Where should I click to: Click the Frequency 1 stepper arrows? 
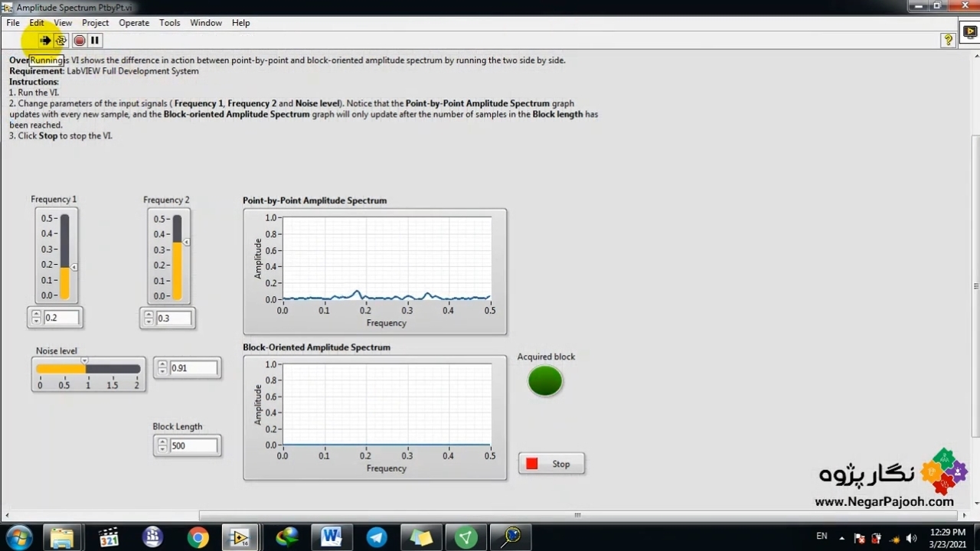[36, 318]
